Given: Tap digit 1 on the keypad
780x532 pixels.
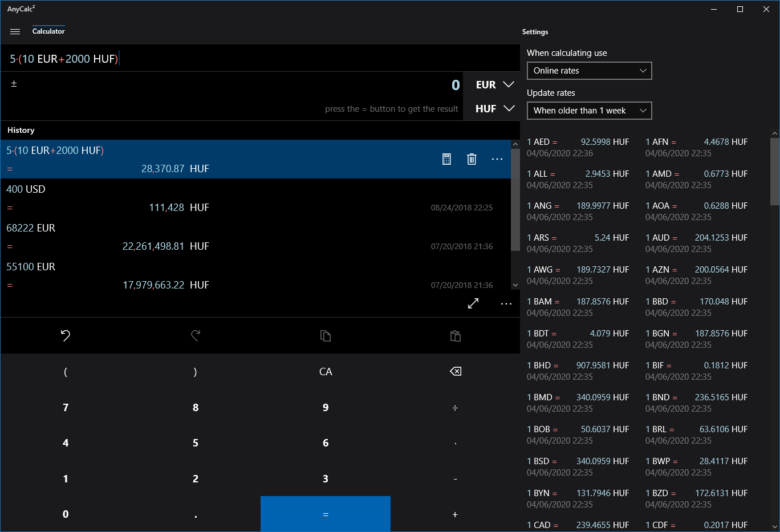Looking at the screenshot, I should pos(66,479).
